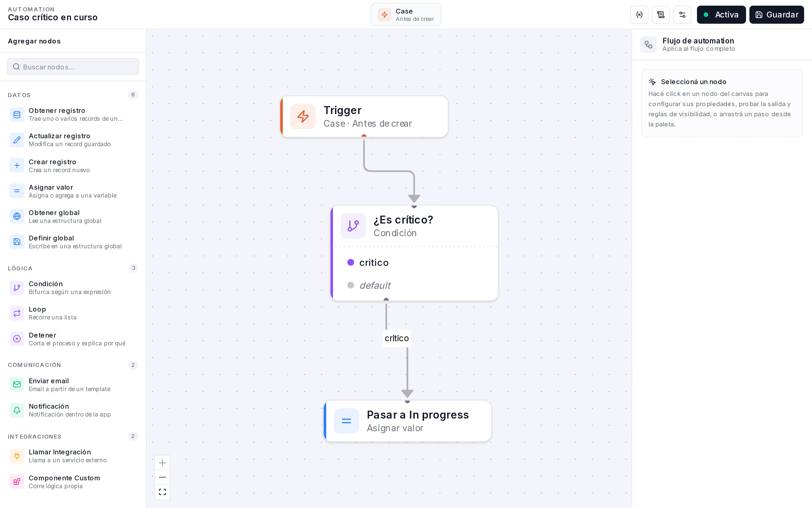Click the Flujo de automation panel icon
812x508 pixels.
click(x=648, y=45)
